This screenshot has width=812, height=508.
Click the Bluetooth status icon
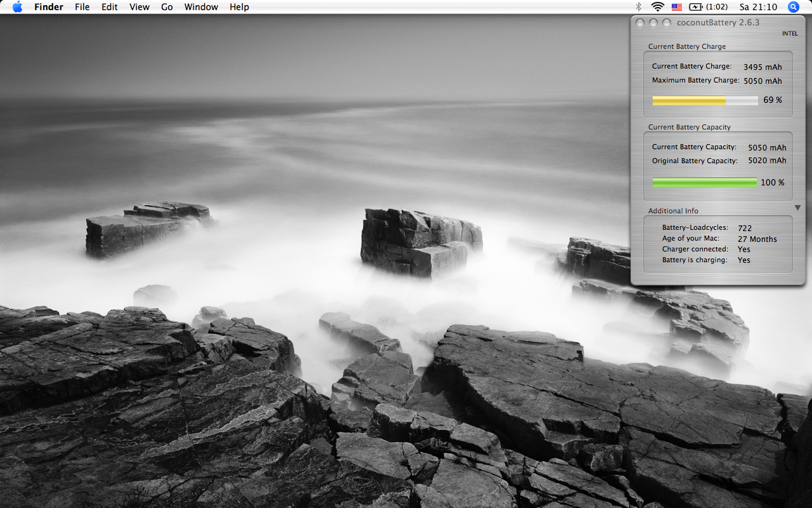[x=639, y=7]
